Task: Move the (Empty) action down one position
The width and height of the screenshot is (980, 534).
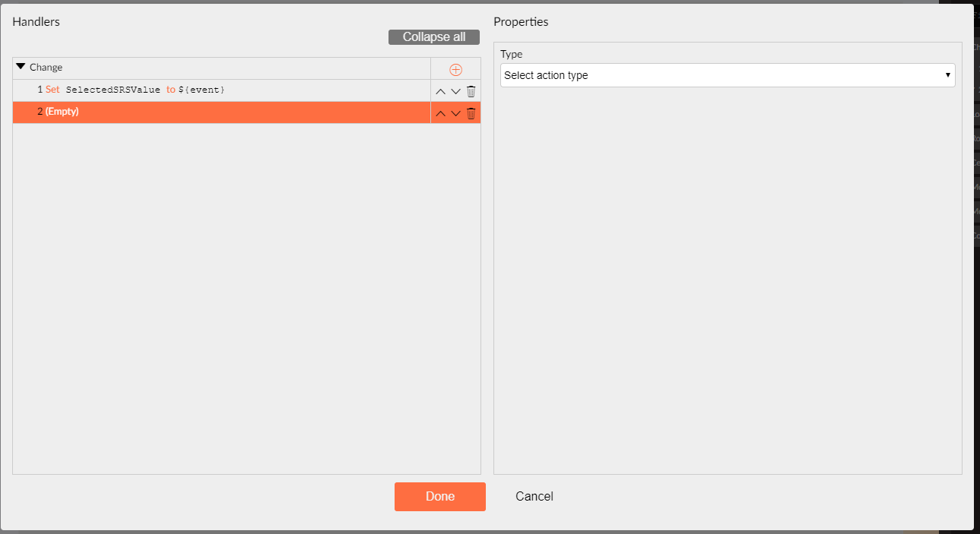Action: 455,112
